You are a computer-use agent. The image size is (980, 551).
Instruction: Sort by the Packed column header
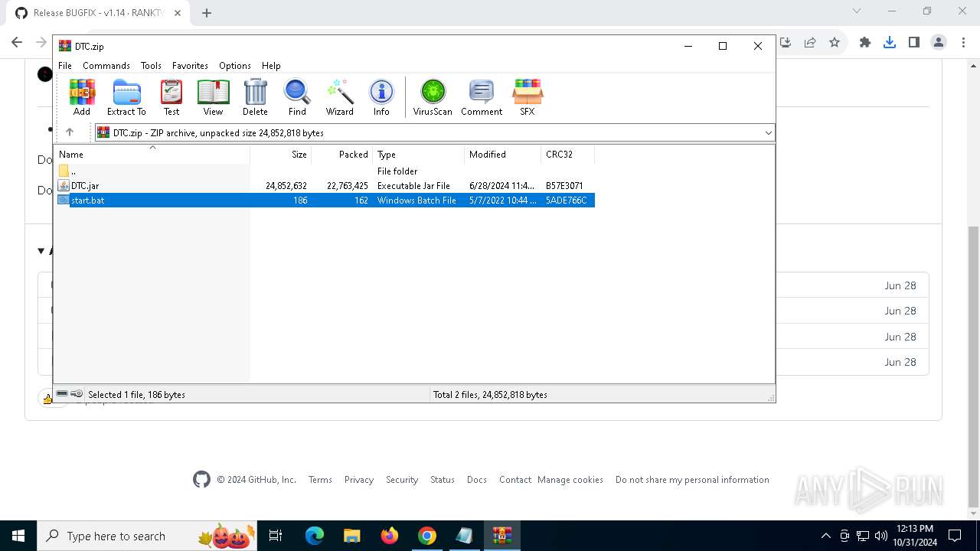[342, 155]
